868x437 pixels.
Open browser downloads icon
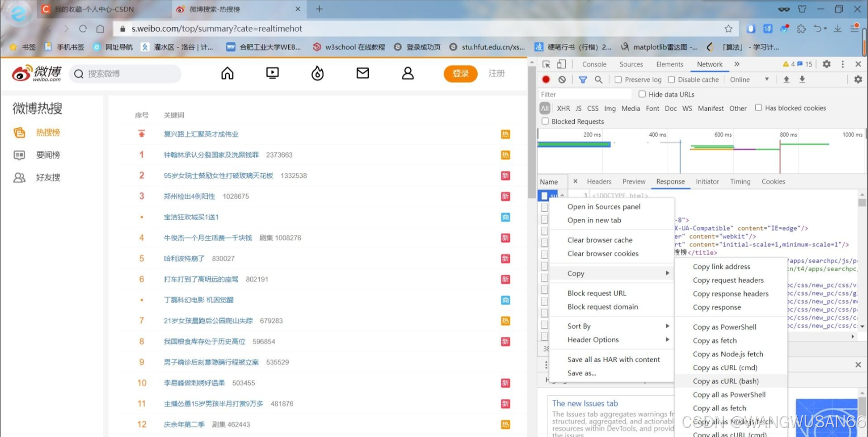838,29
